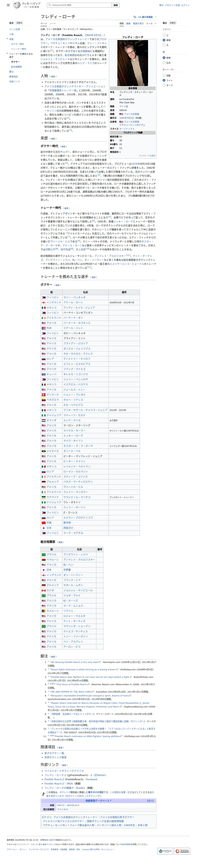197x868 pixels.
Task: Select color ダーク radio button
Action: 164,85
